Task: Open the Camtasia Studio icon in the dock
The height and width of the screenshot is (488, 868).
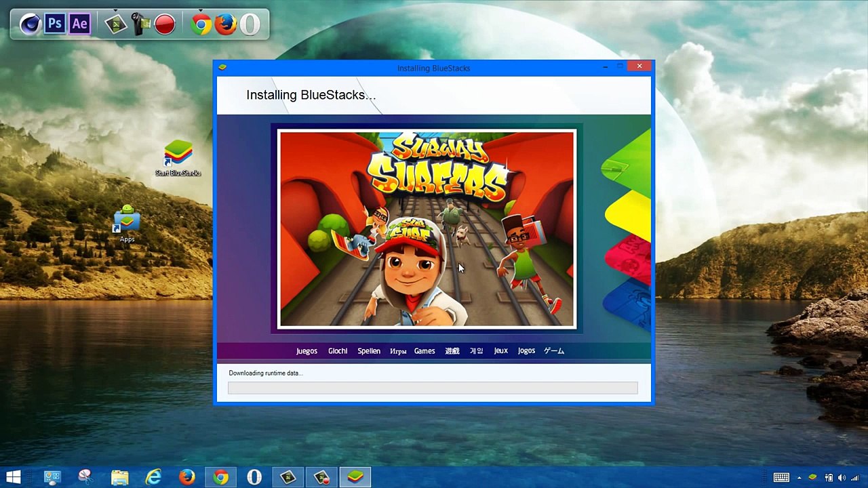Action: 117,24
